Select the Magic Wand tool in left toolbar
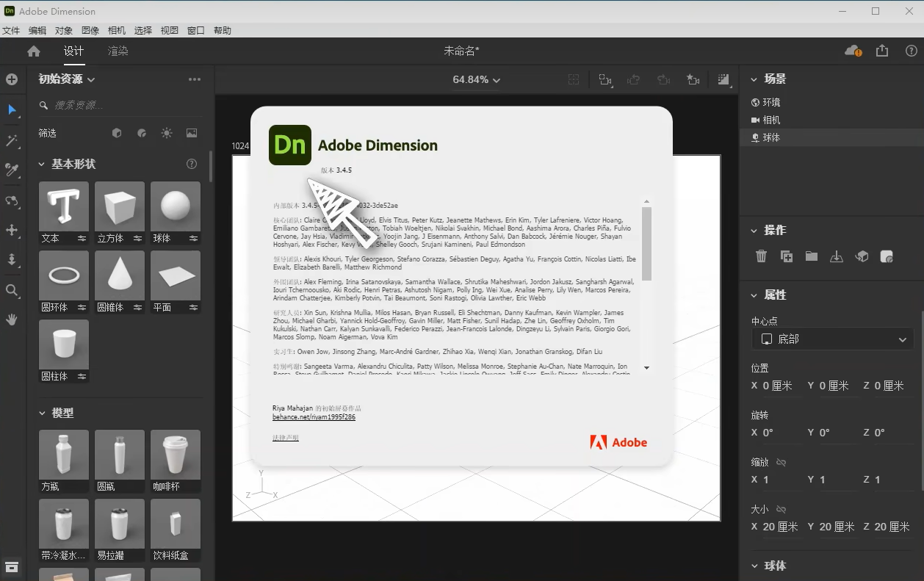Image resolution: width=924 pixels, height=581 pixels. tap(12, 140)
